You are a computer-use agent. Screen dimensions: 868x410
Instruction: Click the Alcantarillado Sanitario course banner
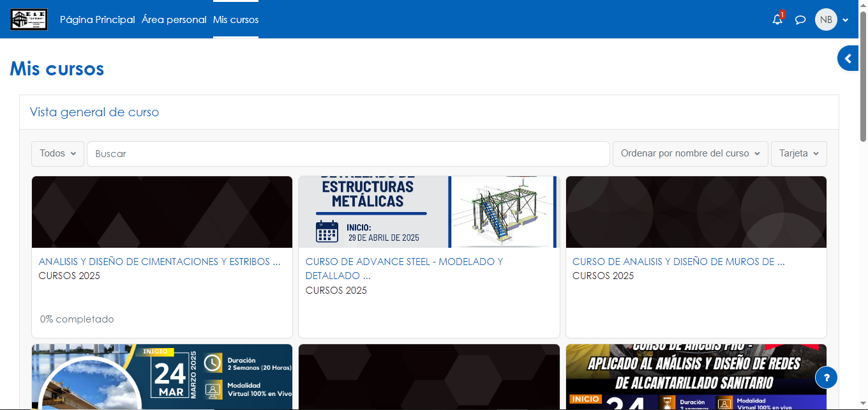(x=696, y=377)
